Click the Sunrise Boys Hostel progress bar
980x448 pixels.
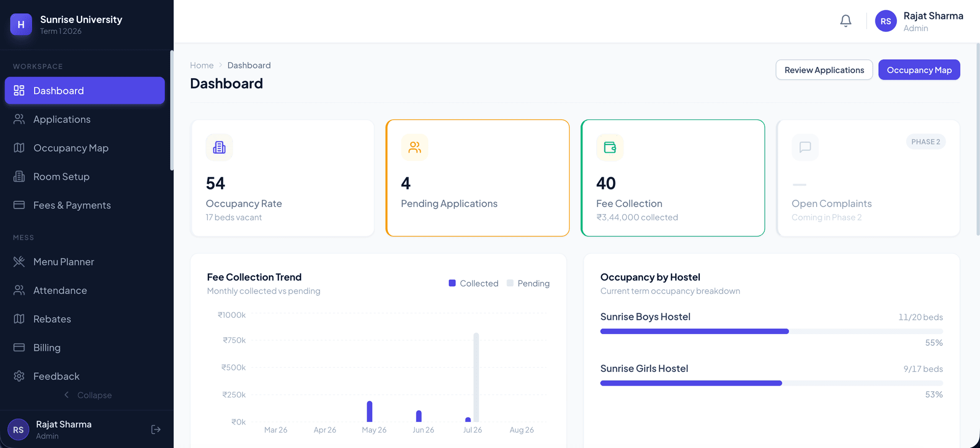(x=772, y=332)
